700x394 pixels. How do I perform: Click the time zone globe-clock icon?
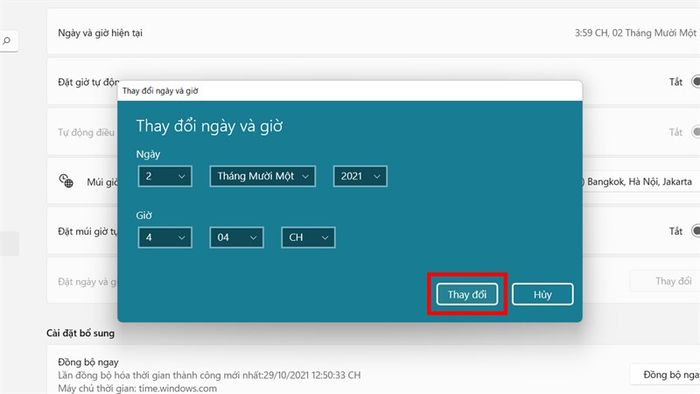click(x=66, y=181)
